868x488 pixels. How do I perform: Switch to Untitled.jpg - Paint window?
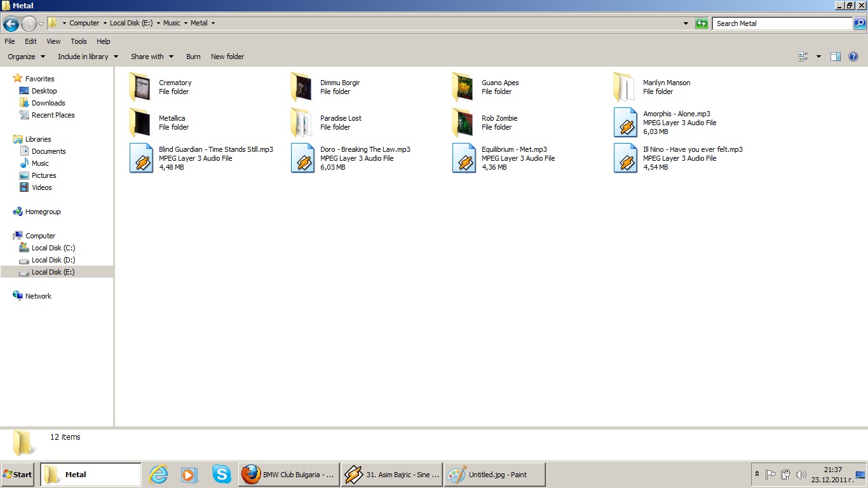pos(494,475)
